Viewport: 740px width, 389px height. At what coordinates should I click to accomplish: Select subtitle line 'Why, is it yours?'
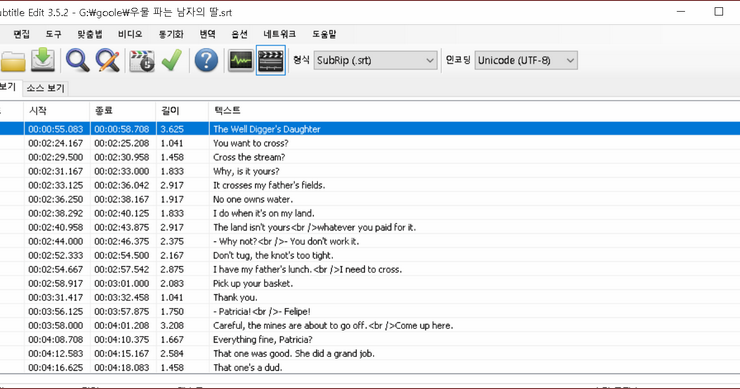(370, 171)
